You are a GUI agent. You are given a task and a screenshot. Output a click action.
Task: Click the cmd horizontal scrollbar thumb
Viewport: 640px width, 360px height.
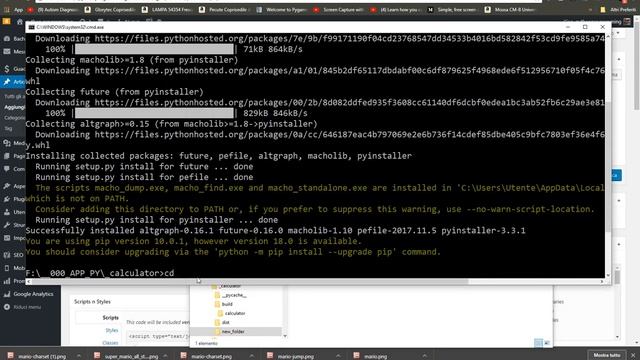(x=250, y=282)
